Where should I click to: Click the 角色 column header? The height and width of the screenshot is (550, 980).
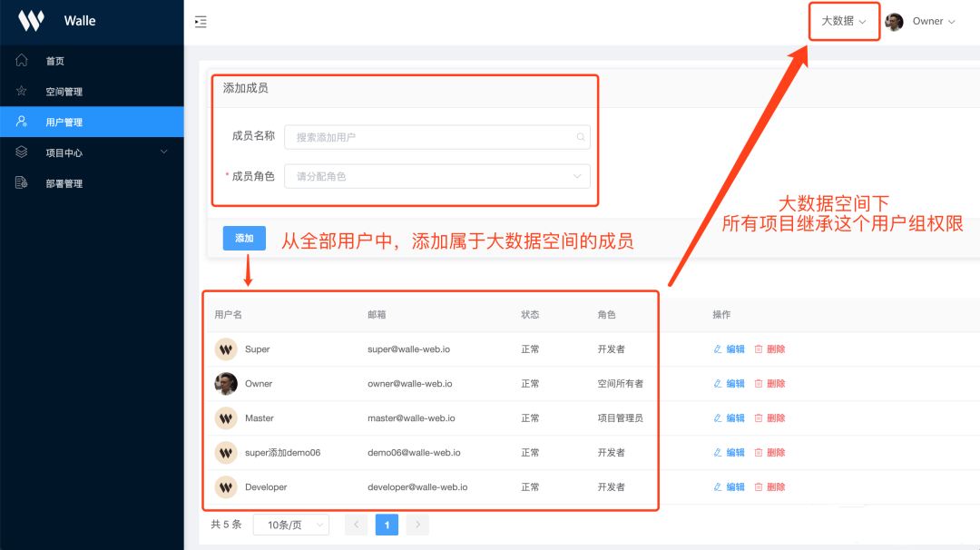coord(606,314)
